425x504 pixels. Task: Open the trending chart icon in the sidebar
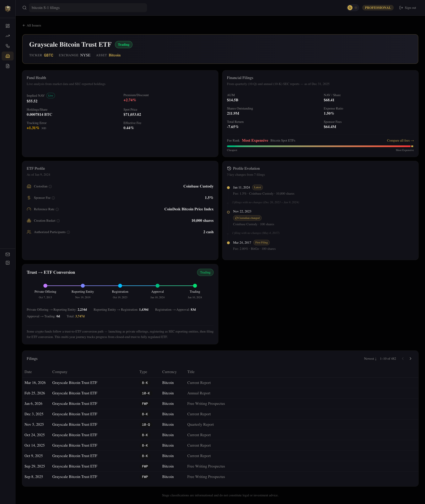8,36
